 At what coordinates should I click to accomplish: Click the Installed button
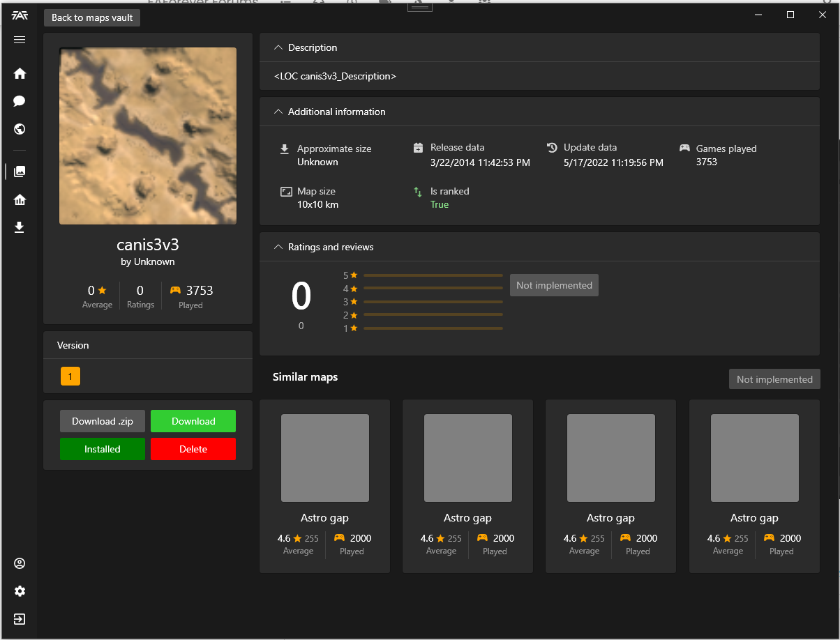pyautogui.click(x=103, y=449)
